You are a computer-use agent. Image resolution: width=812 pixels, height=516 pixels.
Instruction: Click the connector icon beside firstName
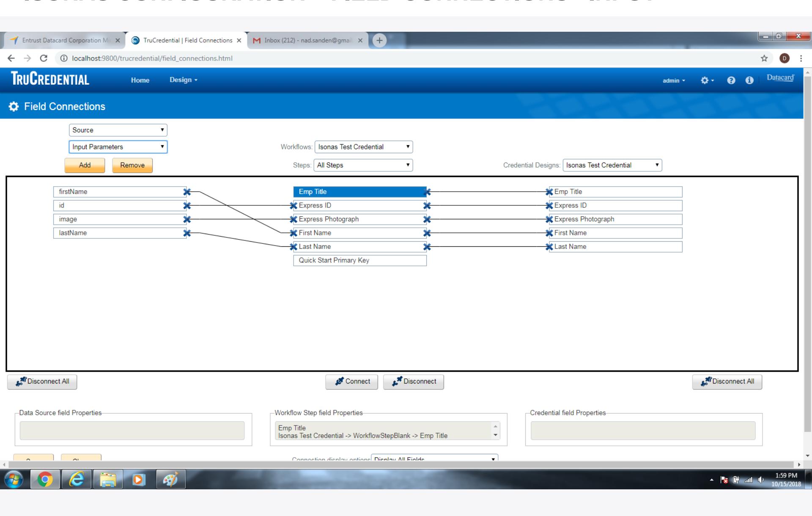(187, 192)
